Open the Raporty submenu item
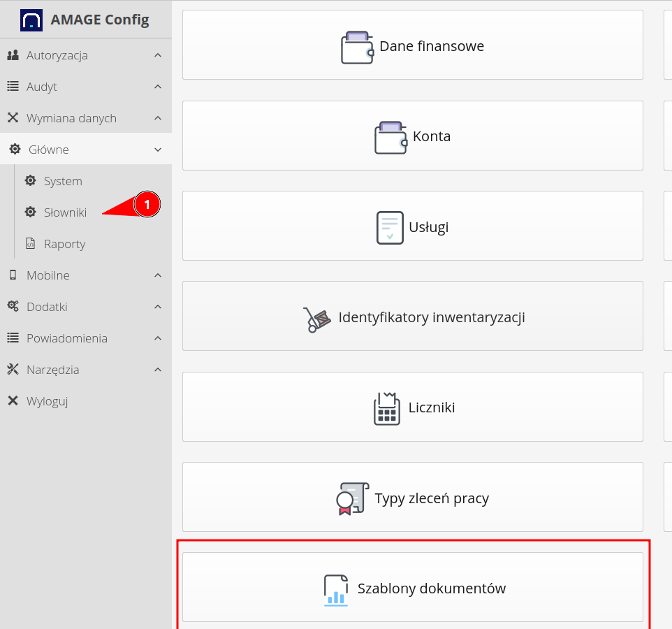 (x=64, y=244)
